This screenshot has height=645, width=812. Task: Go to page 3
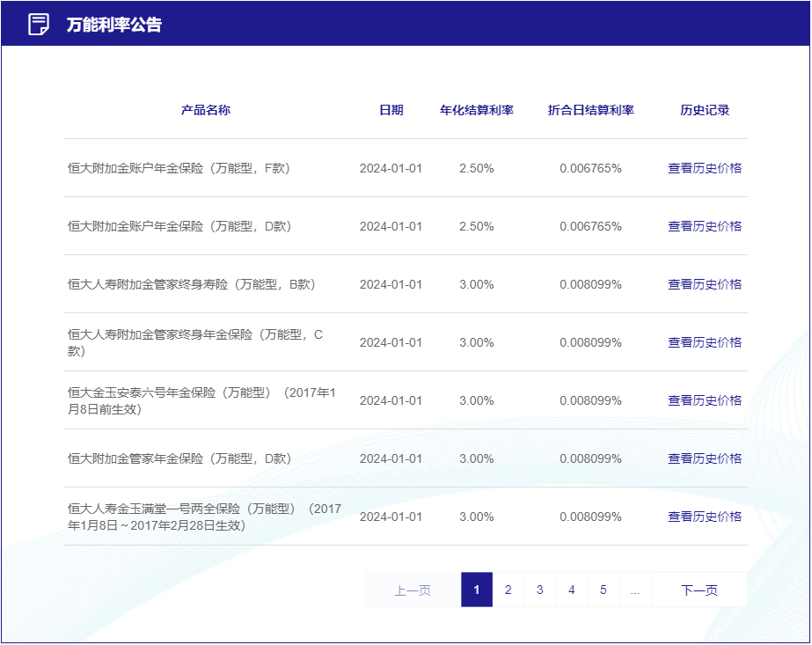click(539, 590)
